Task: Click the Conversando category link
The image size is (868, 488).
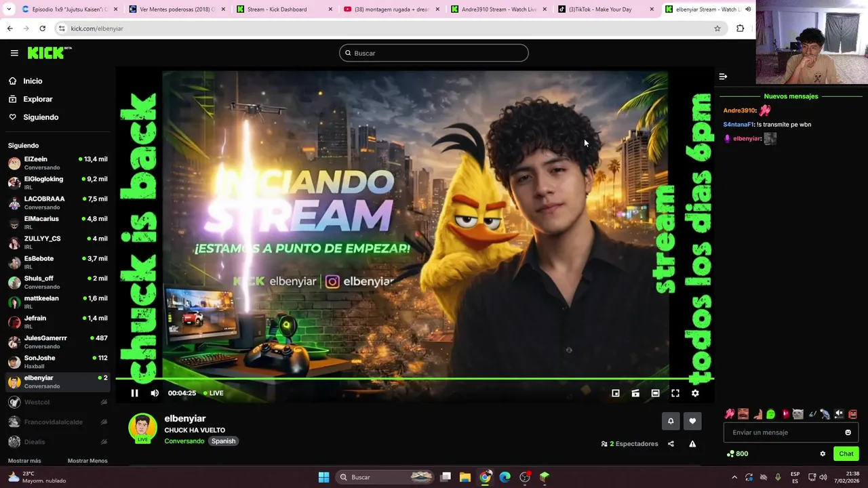Action: [x=184, y=441]
